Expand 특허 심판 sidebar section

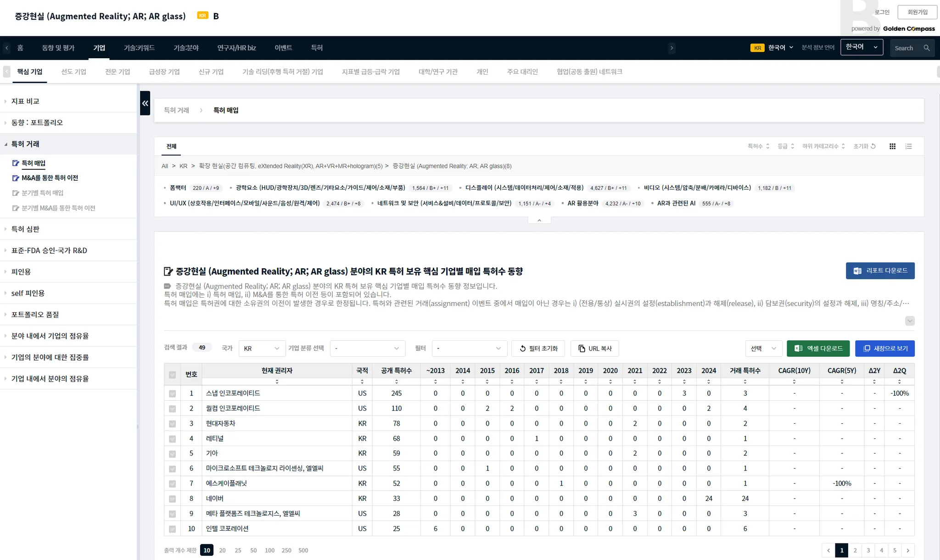[x=25, y=229]
